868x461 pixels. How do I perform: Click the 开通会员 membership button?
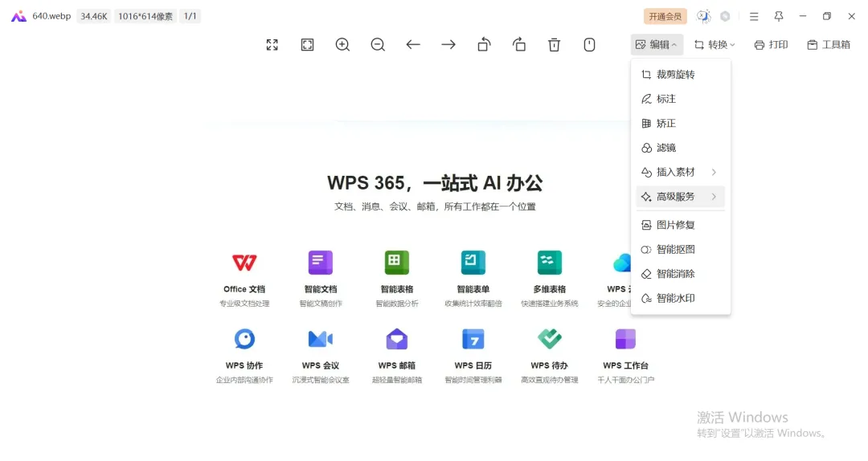[x=665, y=17]
